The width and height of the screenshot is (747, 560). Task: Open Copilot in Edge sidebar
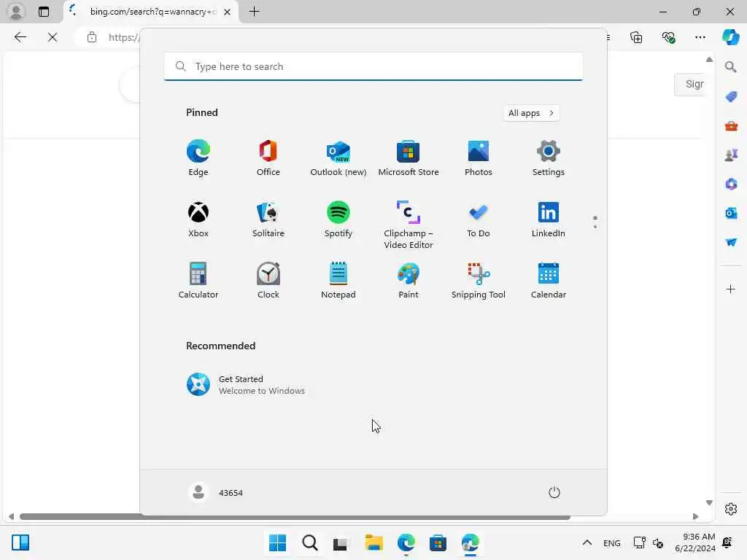click(731, 37)
